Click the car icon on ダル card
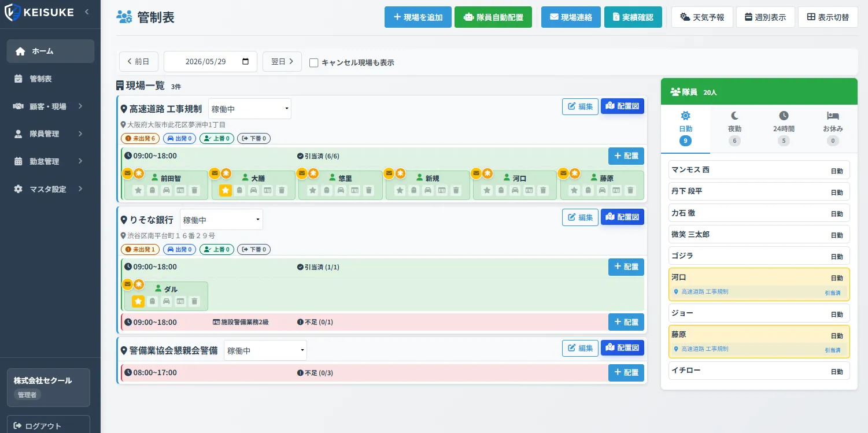Image resolution: width=868 pixels, height=433 pixels. coord(167,301)
